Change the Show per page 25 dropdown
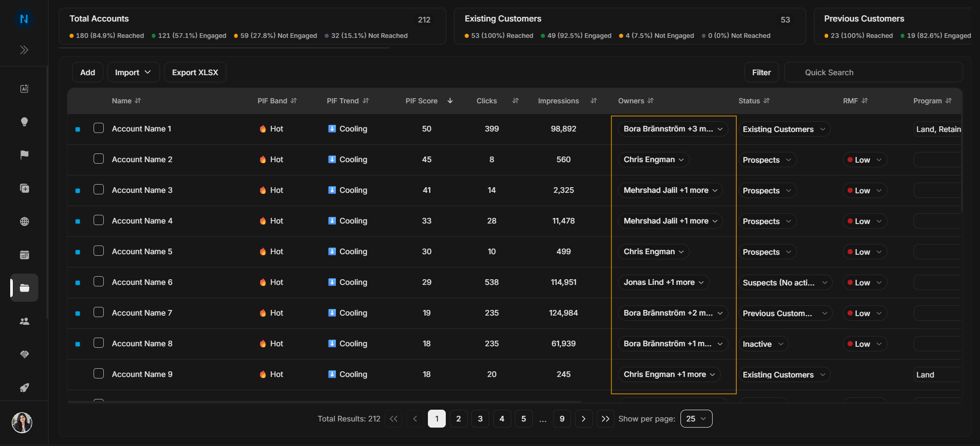Screen dimensions: 980x446 click(696, 419)
